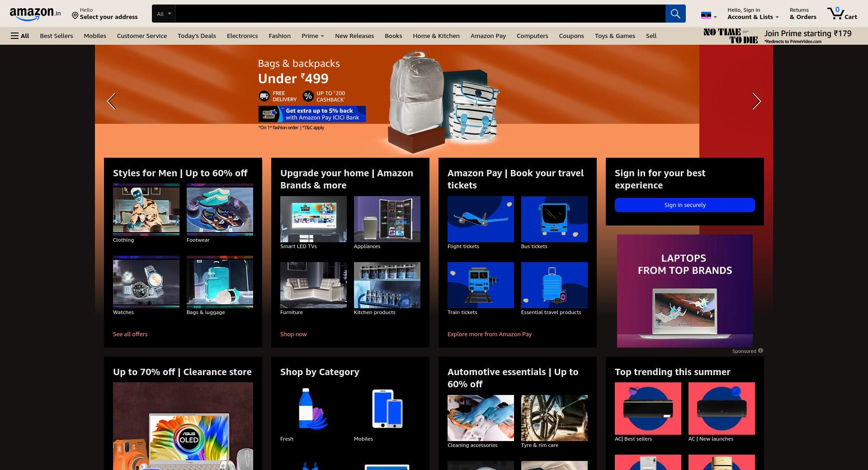Screen dimensions: 868x470
Task: Click Explore more from Amazon Pay
Action: (x=490, y=334)
